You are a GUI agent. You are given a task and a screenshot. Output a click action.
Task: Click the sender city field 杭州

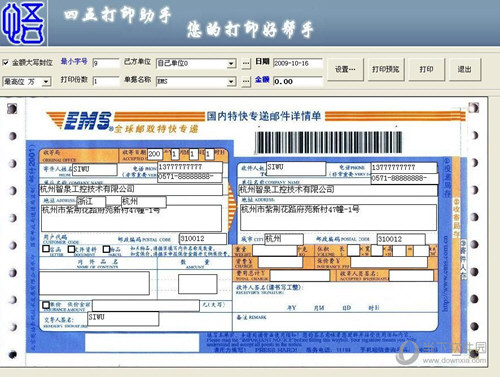coord(143,201)
